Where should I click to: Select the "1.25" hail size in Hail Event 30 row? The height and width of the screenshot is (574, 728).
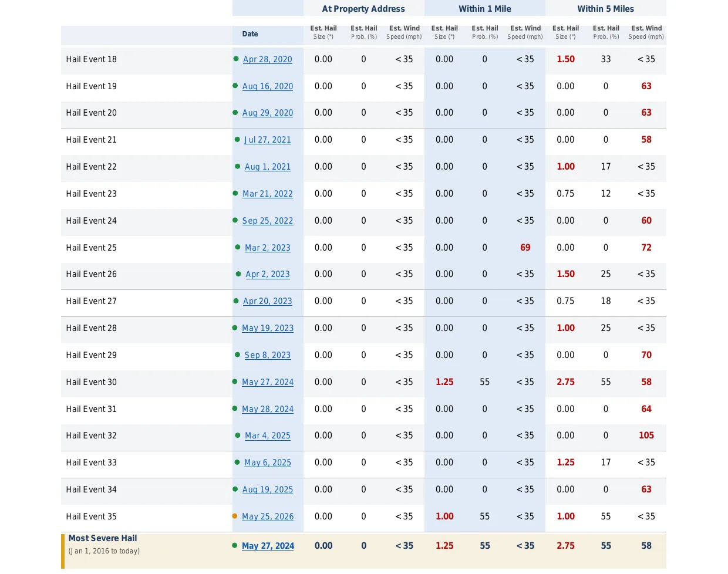[x=444, y=382]
